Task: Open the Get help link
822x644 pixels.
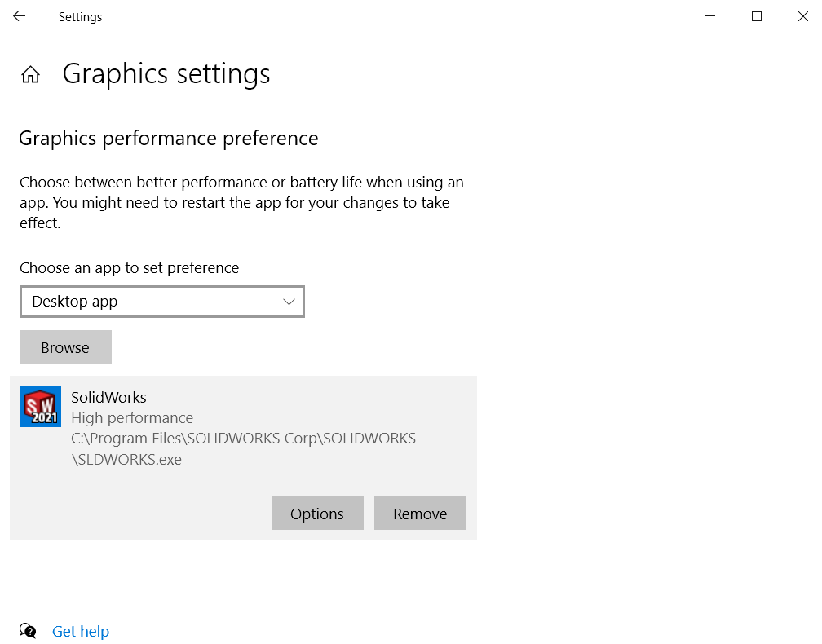Action: pos(80,630)
